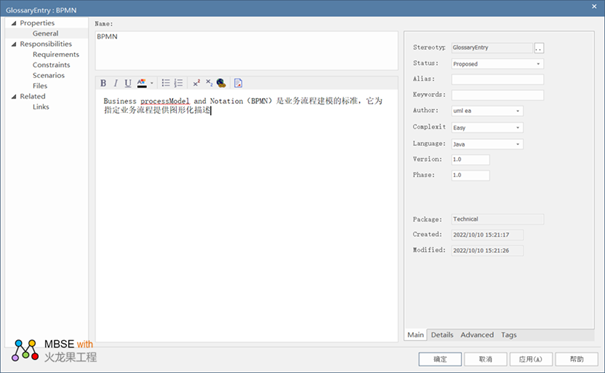
Task: Click the Package field Technical
Action: (497, 219)
